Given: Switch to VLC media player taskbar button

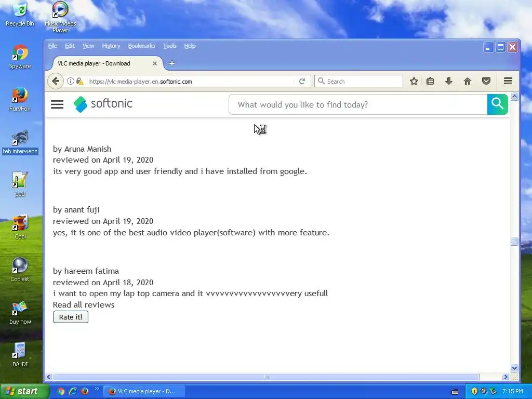Looking at the screenshot, I should click(x=144, y=391).
